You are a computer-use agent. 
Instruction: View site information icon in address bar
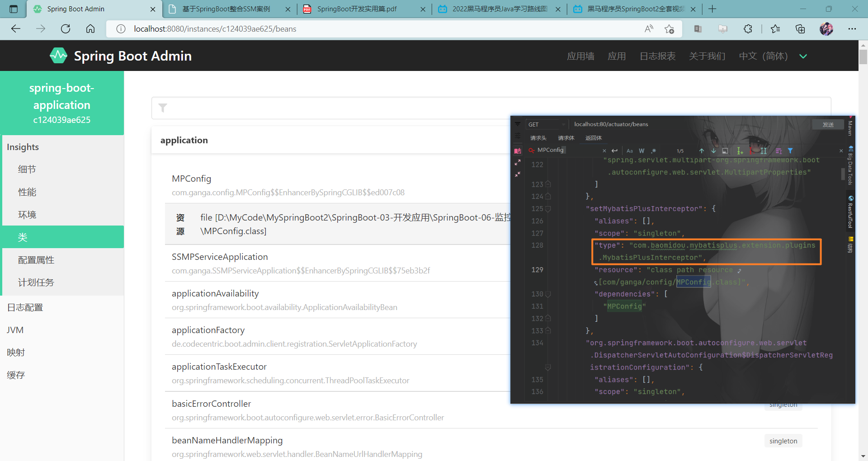click(121, 29)
